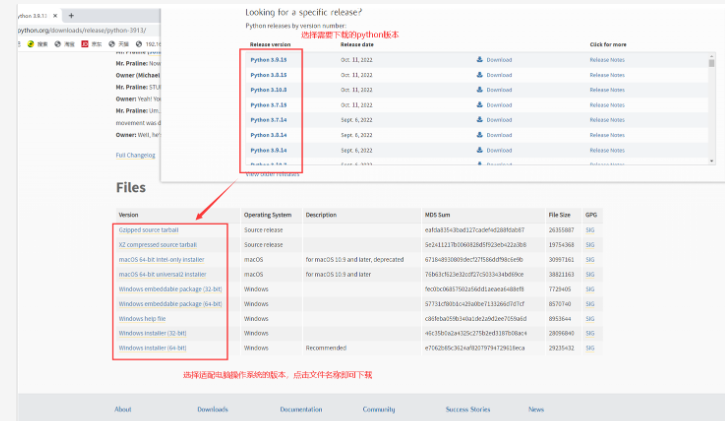The height and width of the screenshot is (421, 725).
Task: Click the download icon for Python 3.7.15
Action: coord(479,104)
